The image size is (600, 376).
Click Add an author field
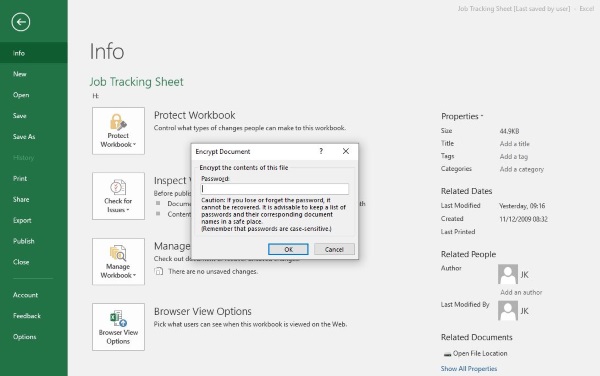point(521,292)
